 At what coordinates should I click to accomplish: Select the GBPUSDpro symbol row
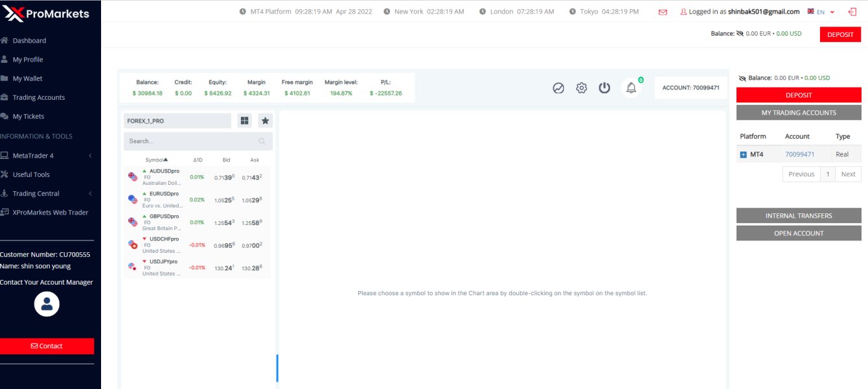tap(198, 222)
